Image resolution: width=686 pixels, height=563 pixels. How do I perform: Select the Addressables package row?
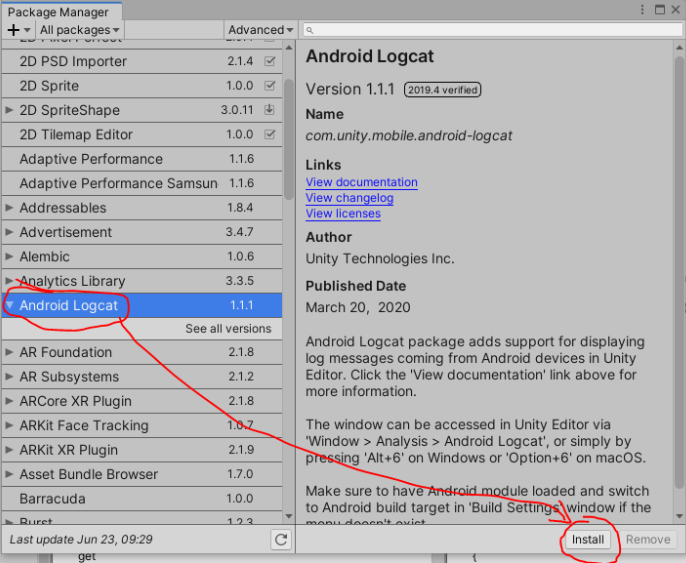(x=142, y=208)
